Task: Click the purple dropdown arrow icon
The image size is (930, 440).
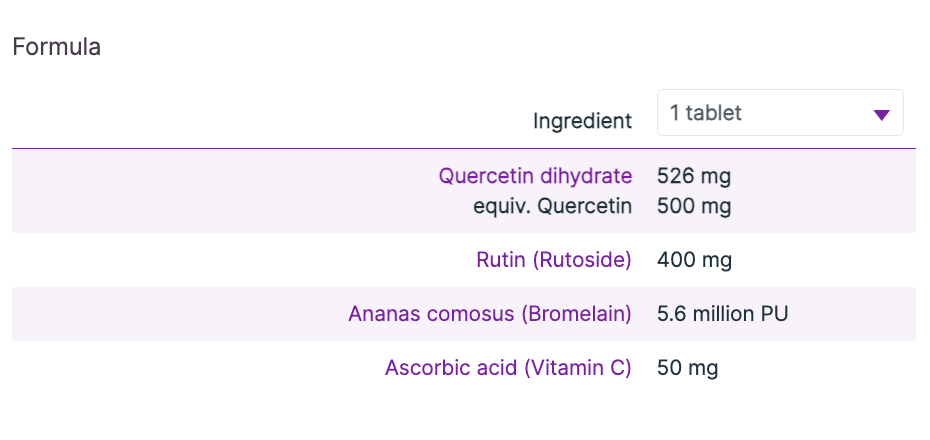Action: point(881,115)
